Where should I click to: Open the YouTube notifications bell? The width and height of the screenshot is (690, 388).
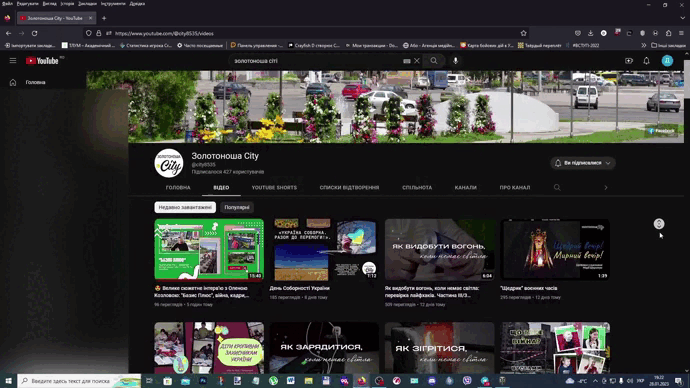646,61
